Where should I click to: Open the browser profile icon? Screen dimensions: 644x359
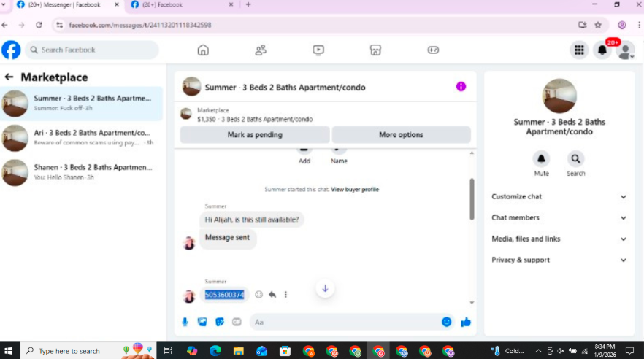[x=622, y=25]
